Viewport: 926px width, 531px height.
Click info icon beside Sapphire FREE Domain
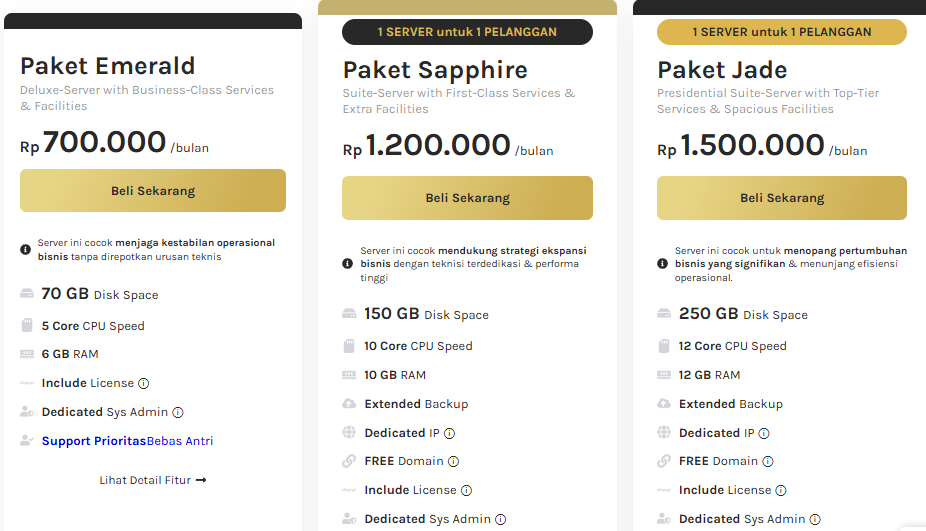[453, 462]
